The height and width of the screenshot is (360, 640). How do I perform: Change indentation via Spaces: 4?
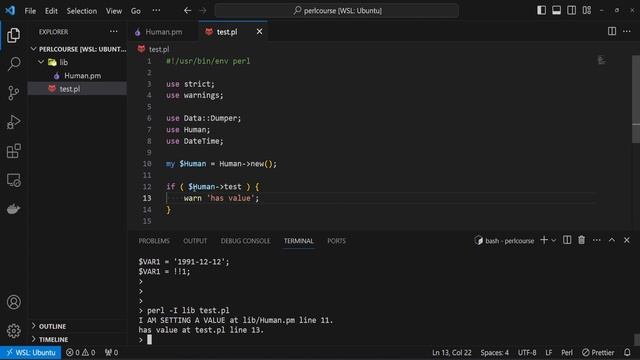point(495,353)
